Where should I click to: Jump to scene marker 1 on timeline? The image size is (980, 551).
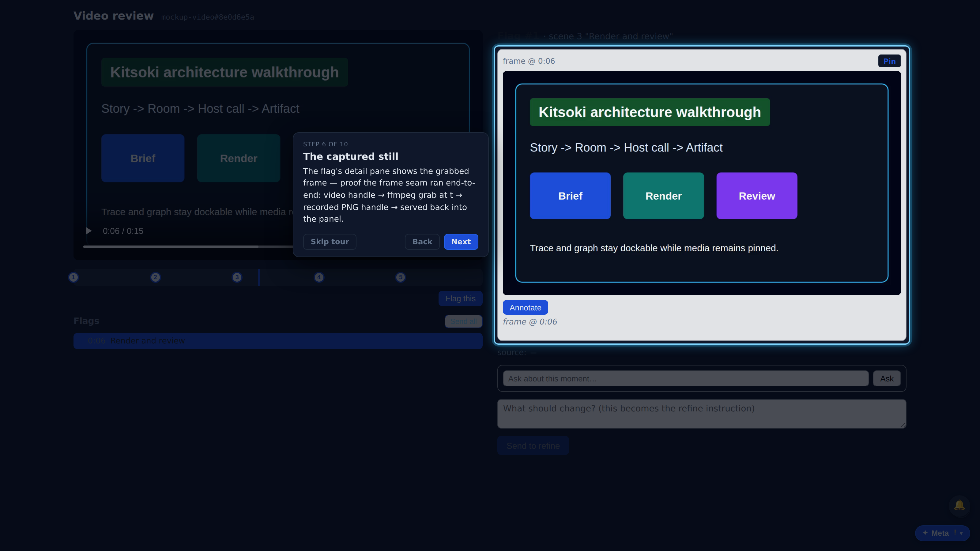pyautogui.click(x=73, y=277)
